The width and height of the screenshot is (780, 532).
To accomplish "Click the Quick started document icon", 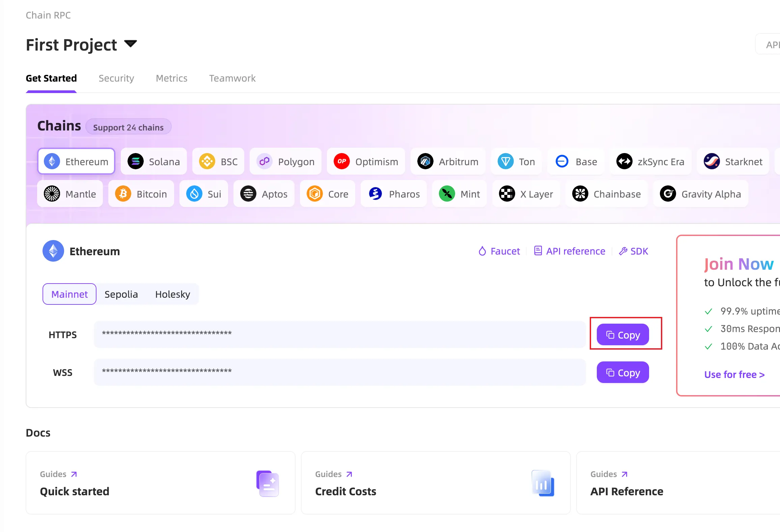I will (268, 483).
